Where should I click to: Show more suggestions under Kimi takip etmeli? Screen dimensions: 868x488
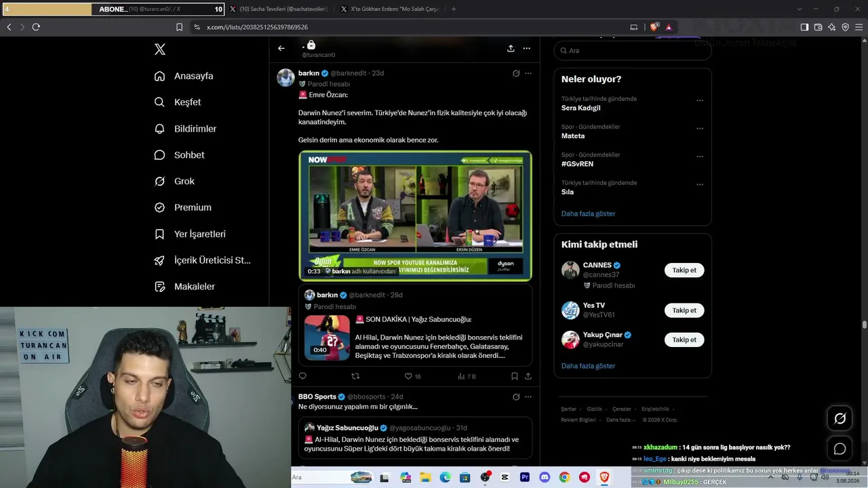(x=588, y=366)
